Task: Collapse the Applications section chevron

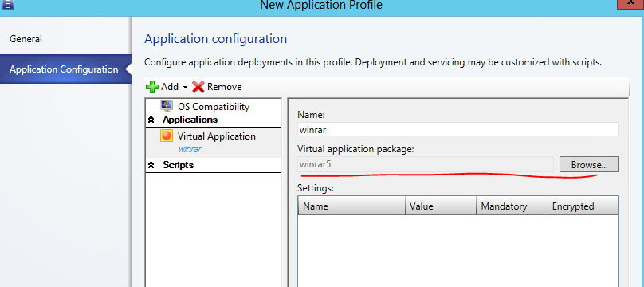Action: 151,120
